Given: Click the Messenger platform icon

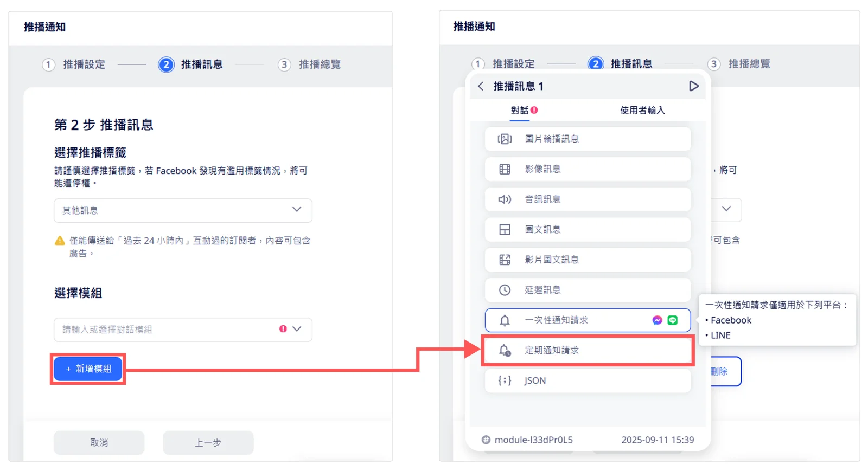Looking at the screenshot, I should (x=657, y=320).
